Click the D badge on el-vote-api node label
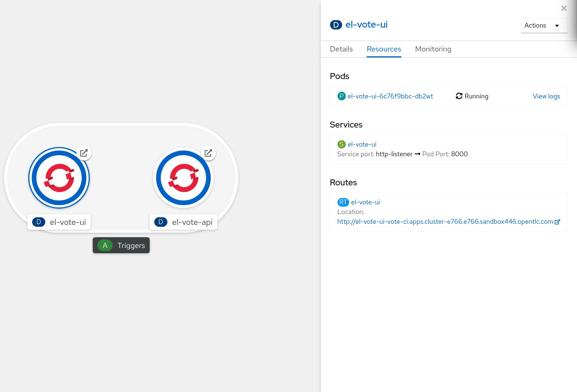 pos(161,222)
